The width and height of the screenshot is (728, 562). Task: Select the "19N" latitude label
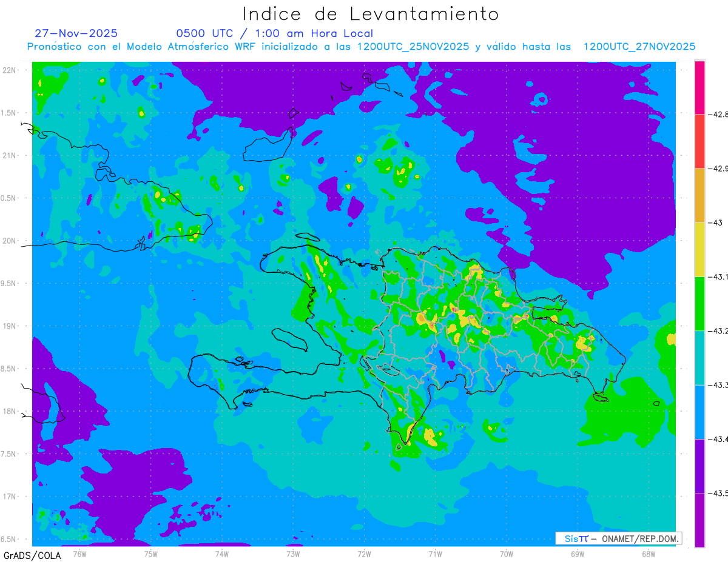click(9, 326)
